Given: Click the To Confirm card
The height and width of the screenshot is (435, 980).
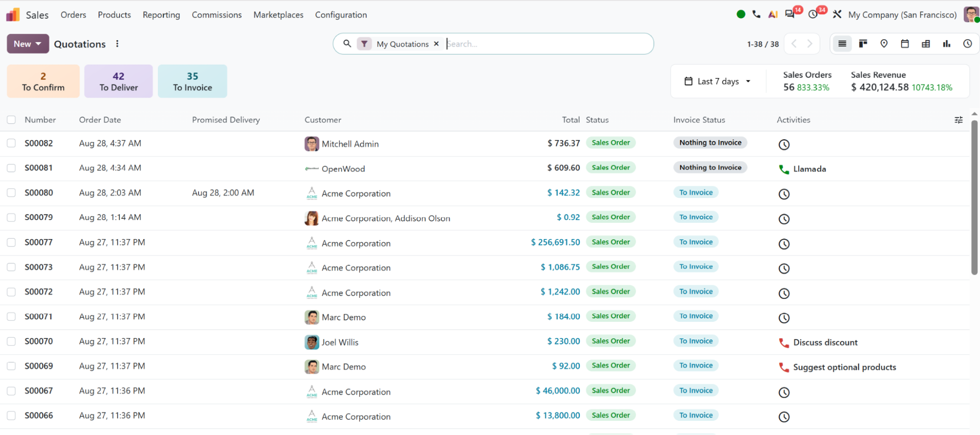Looking at the screenshot, I should coord(43,81).
